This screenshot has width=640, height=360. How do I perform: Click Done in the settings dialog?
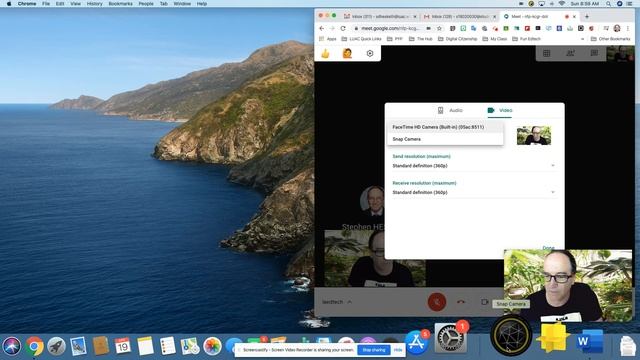[548, 248]
